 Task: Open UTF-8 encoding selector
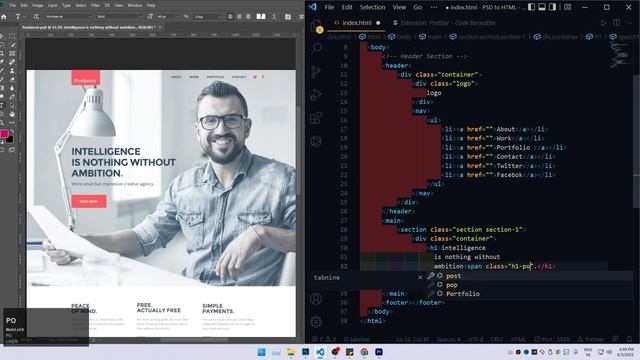click(x=476, y=339)
